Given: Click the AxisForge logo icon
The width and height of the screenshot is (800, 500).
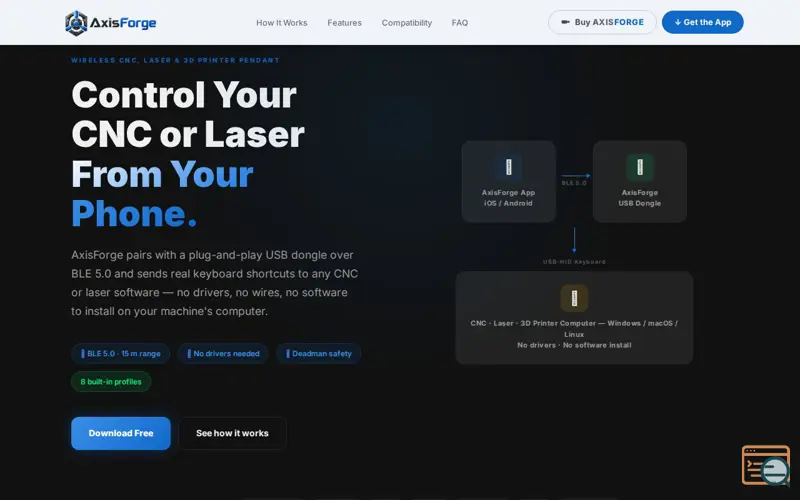Looking at the screenshot, I should coord(76,23).
